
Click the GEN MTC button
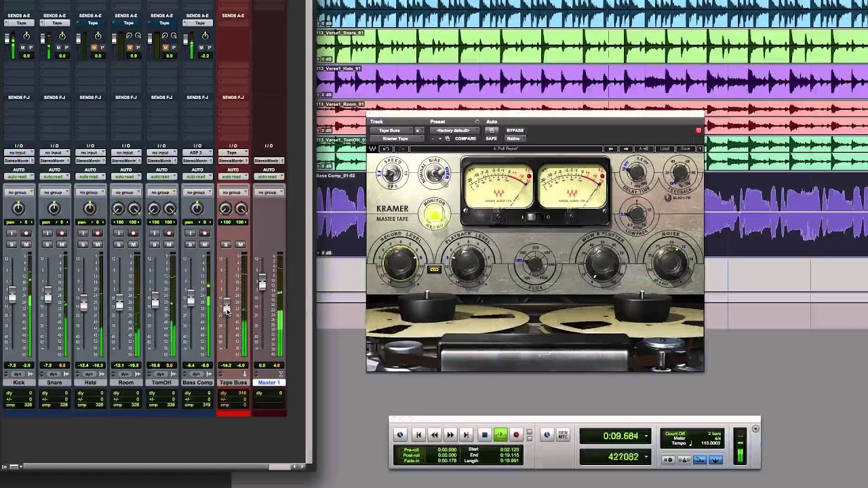[x=563, y=434]
